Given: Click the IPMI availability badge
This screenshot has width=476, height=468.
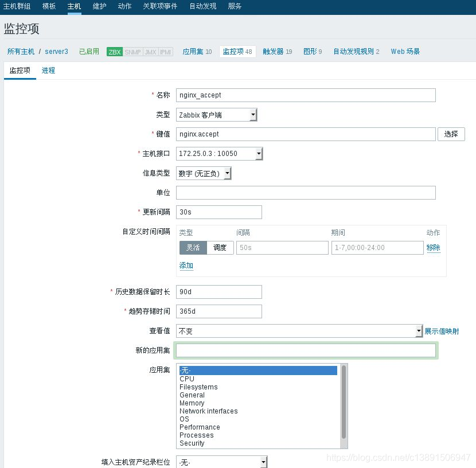Looking at the screenshot, I should pyautogui.click(x=165, y=52).
